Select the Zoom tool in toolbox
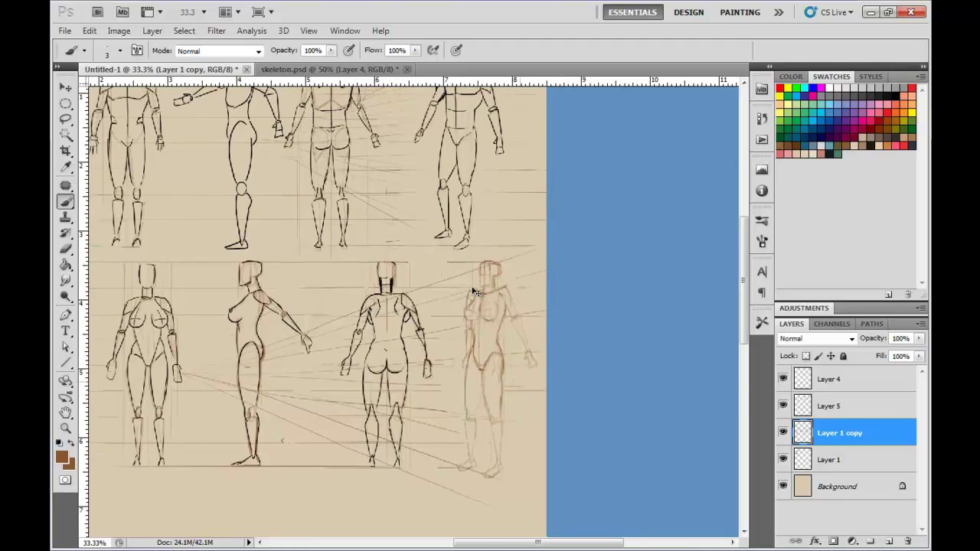This screenshot has width=980, height=551. click(x=65, y=428)
